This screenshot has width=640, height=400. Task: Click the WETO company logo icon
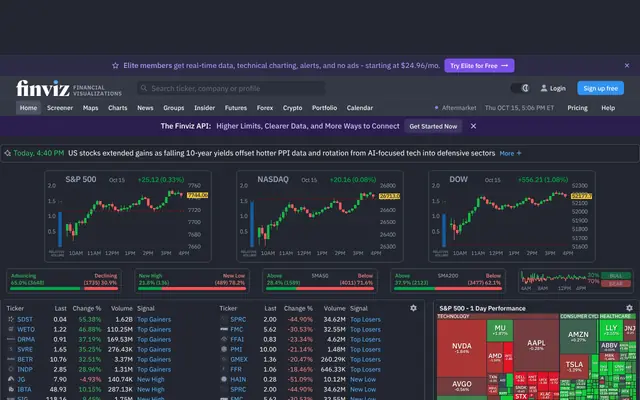coord(11,329)
